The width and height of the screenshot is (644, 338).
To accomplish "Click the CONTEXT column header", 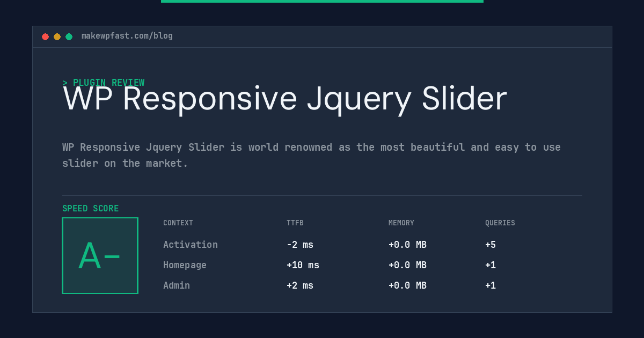I will pos(178,223).
